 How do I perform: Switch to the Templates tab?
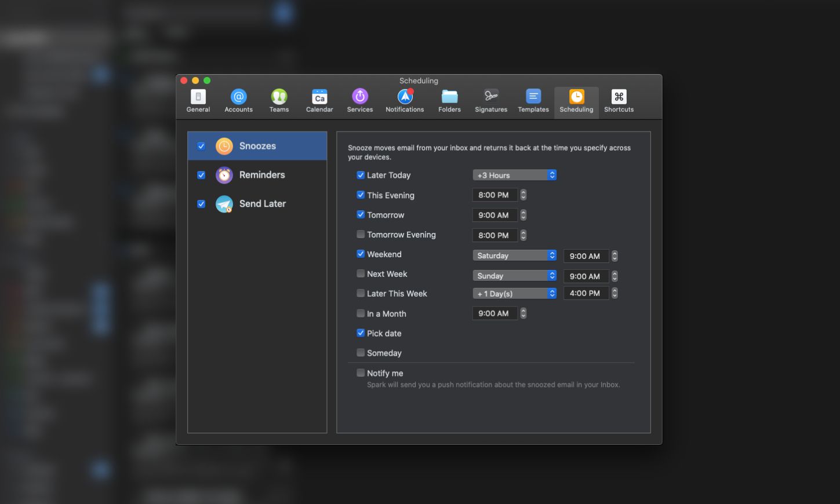(533, 101)
